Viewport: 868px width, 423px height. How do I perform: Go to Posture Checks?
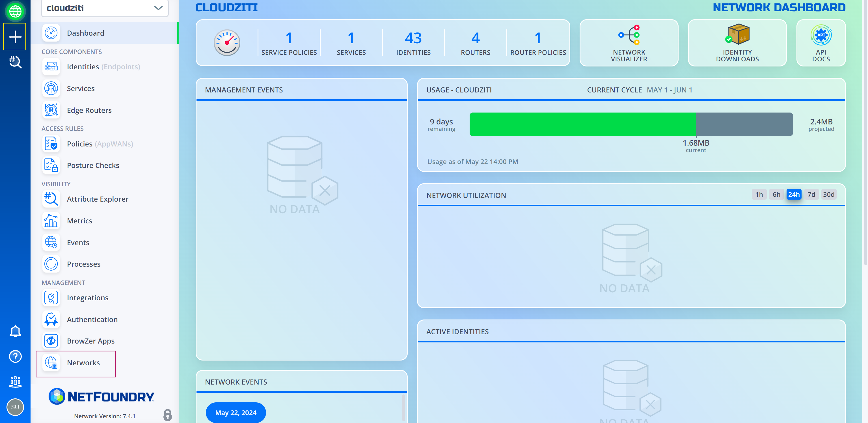tap(105, 165)
